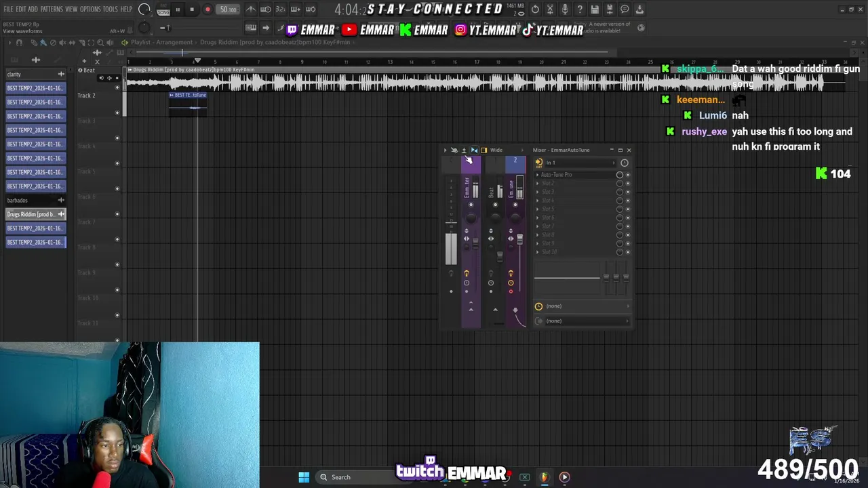Select the pencil draw tool
The image size is (868, 488).
(34, 43)
